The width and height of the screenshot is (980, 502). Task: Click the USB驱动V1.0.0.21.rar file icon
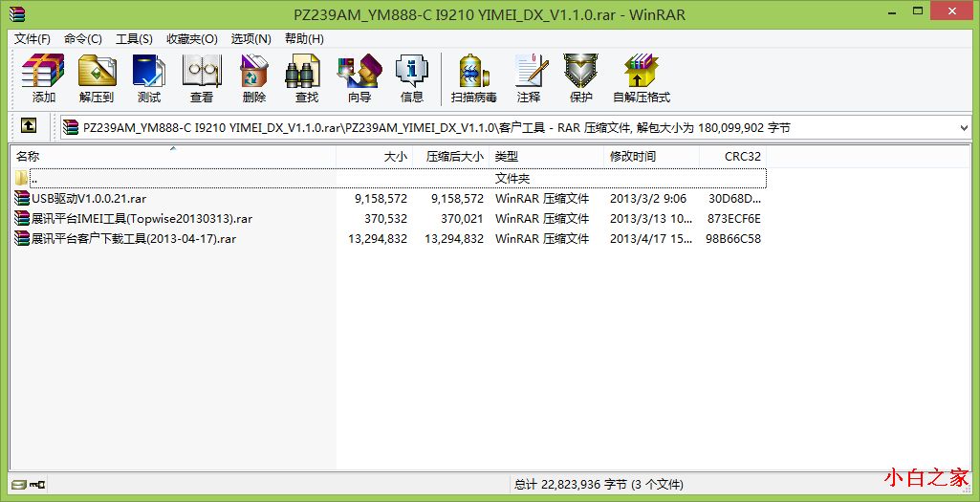click(23, 199)
